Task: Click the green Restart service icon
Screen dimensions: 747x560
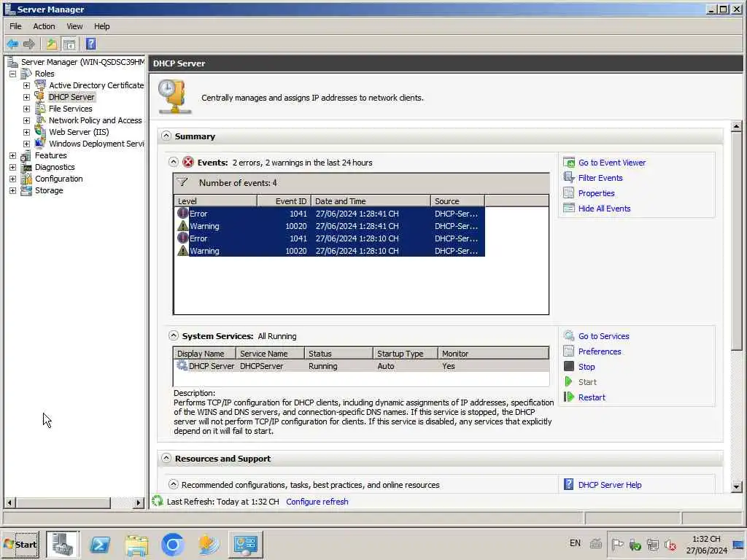Action: pos(569,397)
